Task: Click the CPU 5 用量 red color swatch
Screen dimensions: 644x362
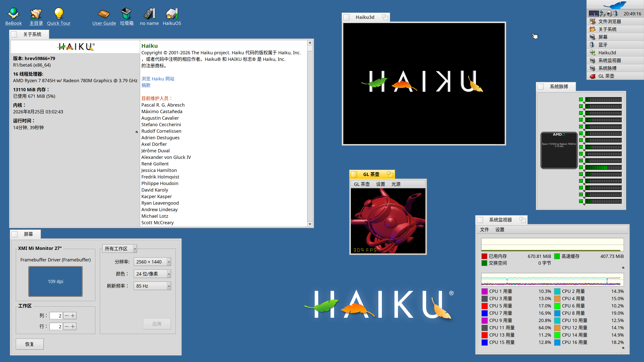Action: (x=485, y=306)
